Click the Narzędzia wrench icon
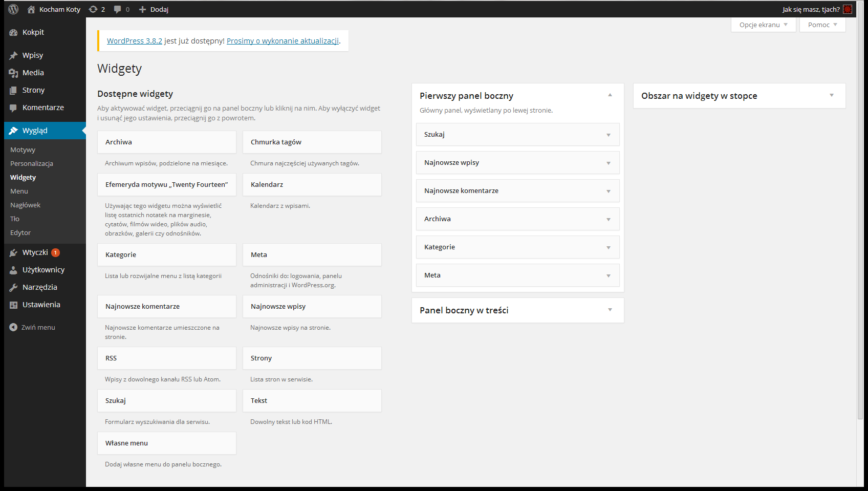Viewport: 868px width, 491px height. (x=13, y=287)
